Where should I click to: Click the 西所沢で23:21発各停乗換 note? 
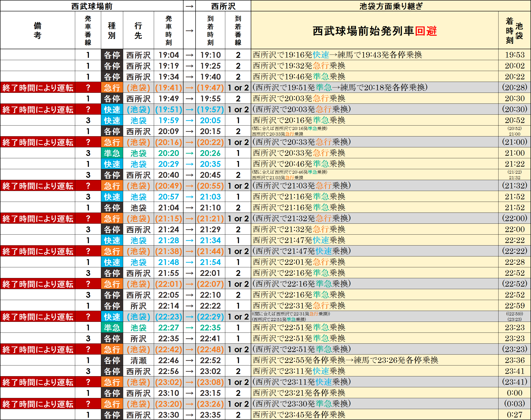(x=299, y=393)
